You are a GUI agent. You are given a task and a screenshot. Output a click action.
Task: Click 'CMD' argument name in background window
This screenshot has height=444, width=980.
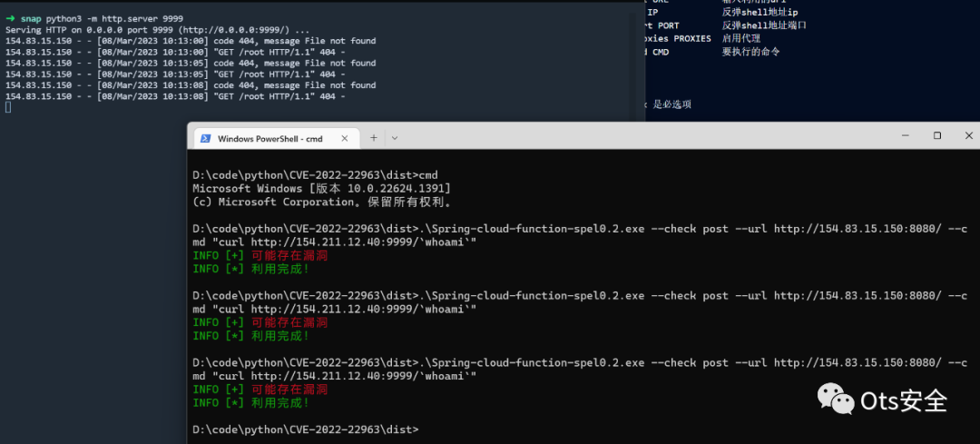(661, 52)
